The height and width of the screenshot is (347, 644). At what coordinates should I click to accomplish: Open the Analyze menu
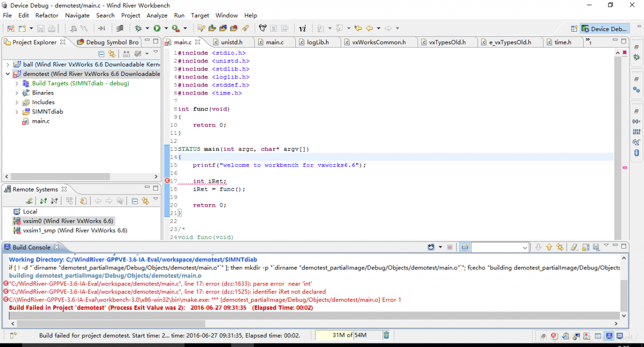tap(157, 15)
